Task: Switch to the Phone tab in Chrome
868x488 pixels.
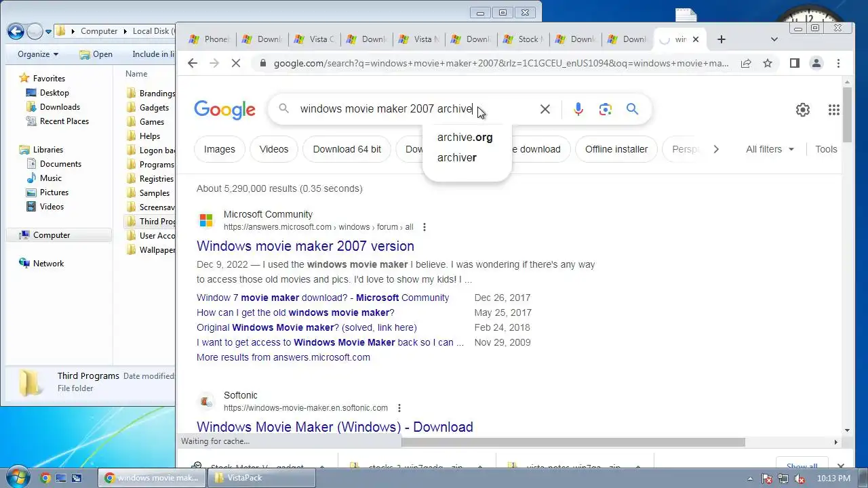Action: pos(209,39)
